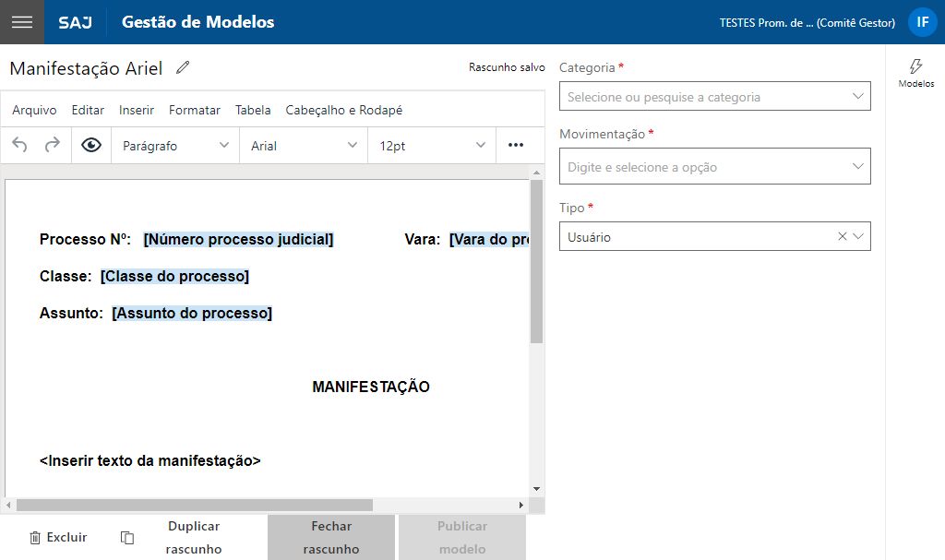The width and height of the screenshot is (945, 560).
Task: Click the pencil icon to rename the model
Action: pyautogui.click(x=183, y=67)
